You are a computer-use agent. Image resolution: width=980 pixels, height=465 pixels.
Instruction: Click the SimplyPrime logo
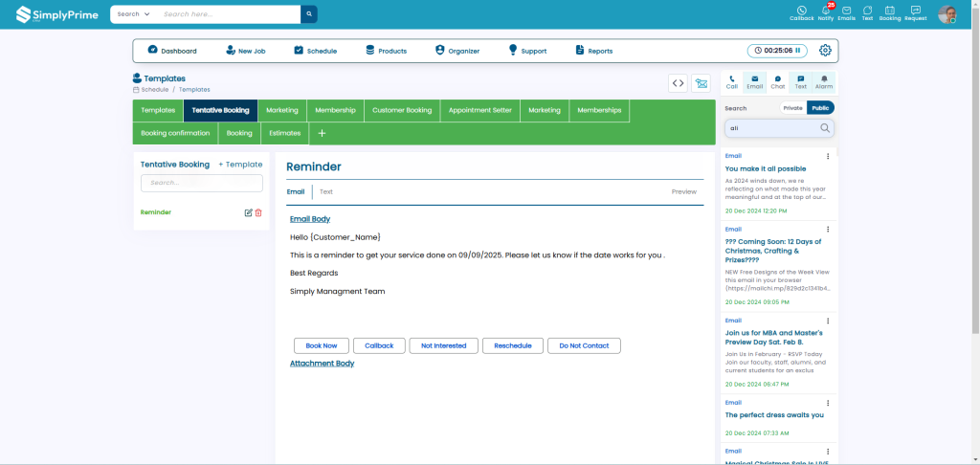tap(56, 14)
